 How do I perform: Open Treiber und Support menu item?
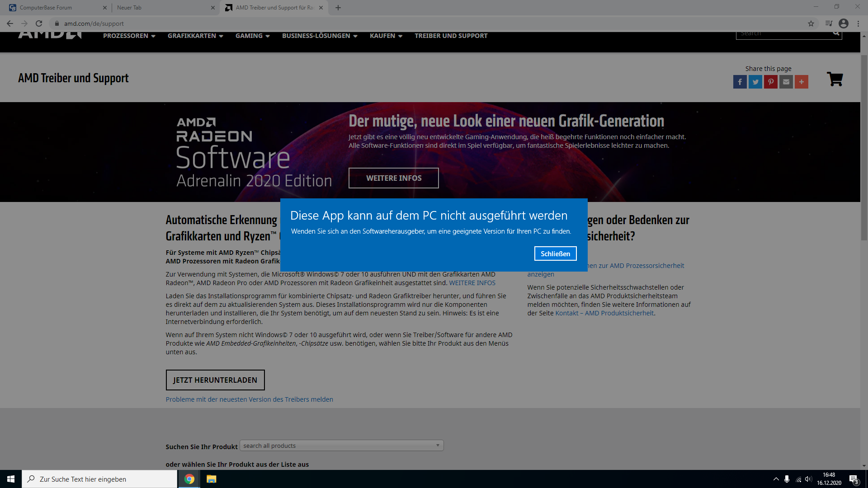pyautogui.click(x=451, y=36)
